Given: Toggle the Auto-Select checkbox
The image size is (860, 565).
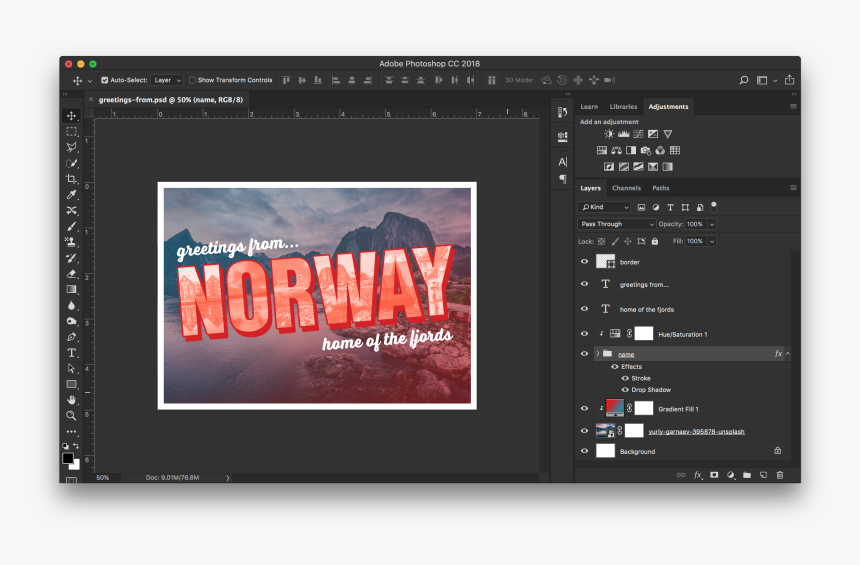Looking at the screenshot, I should [x=105, y=80].
